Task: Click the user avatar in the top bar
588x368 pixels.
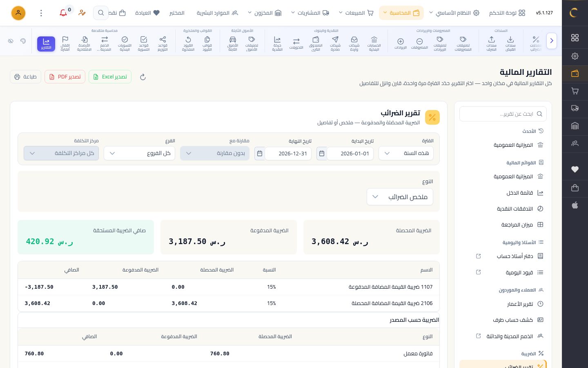Action: (x=18, y=13)
